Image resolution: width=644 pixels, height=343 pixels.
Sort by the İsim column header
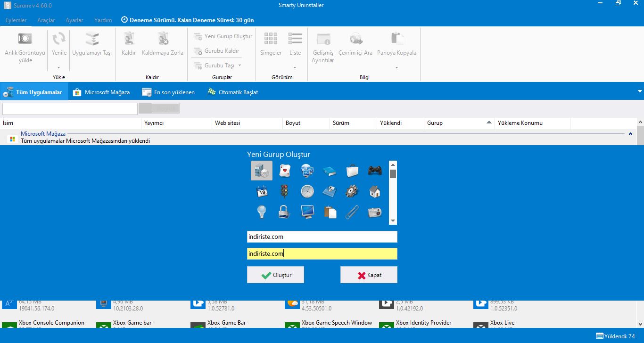[71, 123]
